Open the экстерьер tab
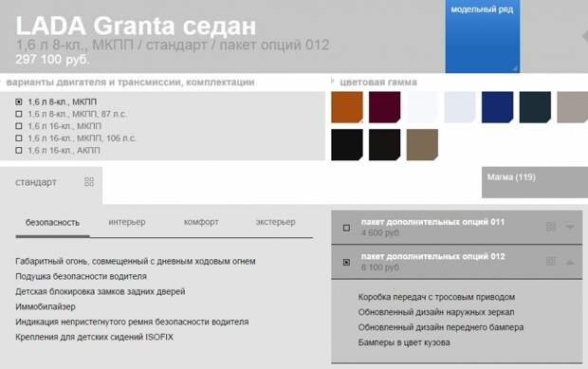The image size is (588, 369). pos(275,222)
